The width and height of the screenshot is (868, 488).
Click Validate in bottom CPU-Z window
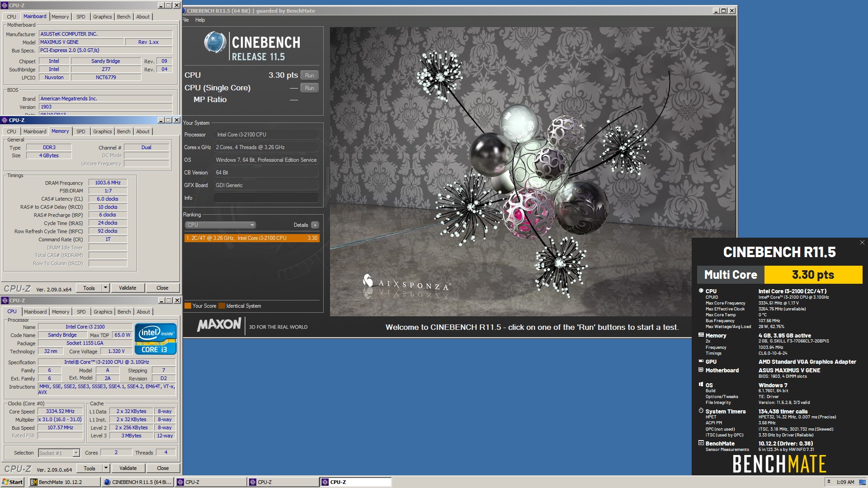coord(128,468)
